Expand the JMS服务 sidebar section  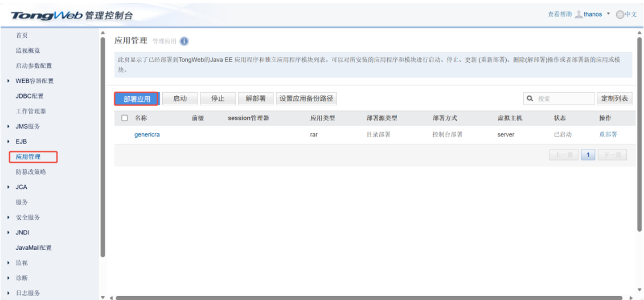[9, 126]
